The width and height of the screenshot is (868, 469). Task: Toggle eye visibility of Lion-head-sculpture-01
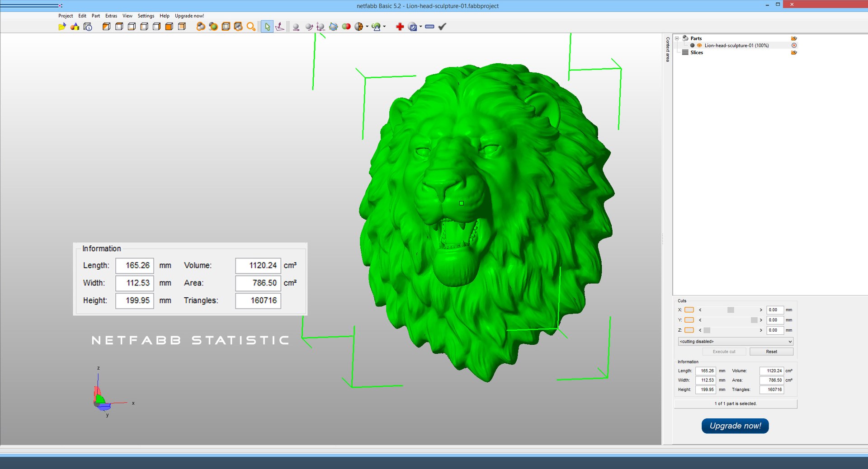tap(699, 46)
